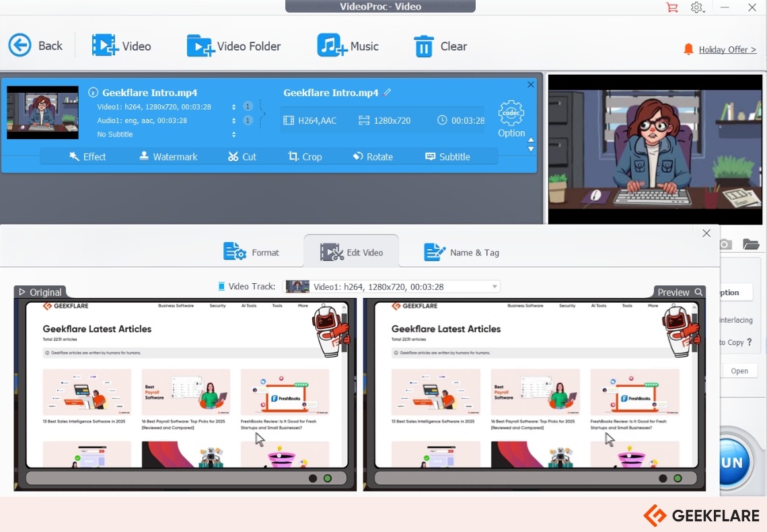Open the Effect tool
767x532 pixels.
pyautogui.click(x=87, y=157)
